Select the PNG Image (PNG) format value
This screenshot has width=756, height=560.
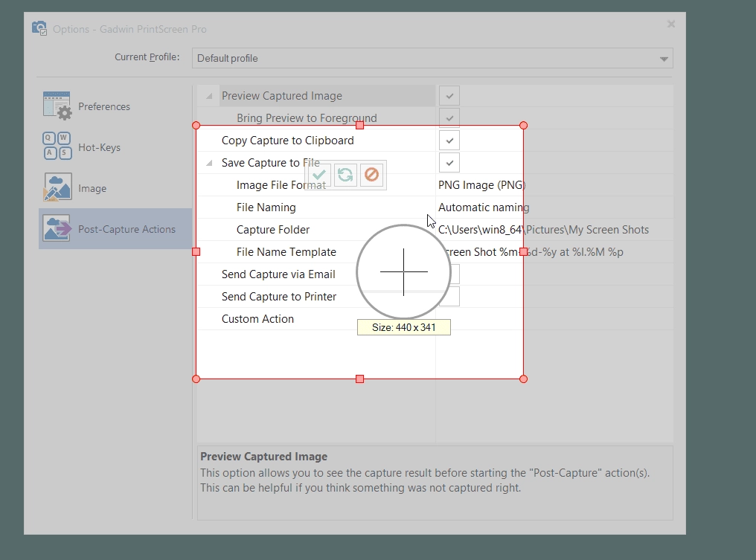coord(481,185)
